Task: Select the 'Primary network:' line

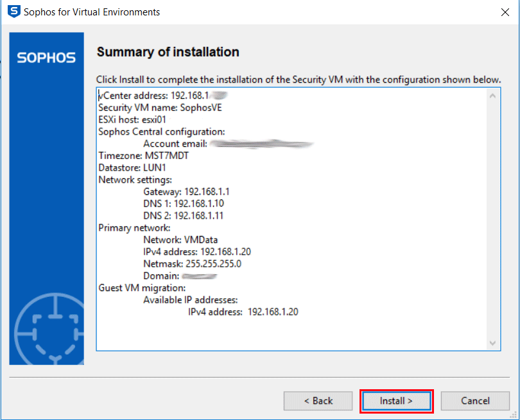Action: [x=135, y=228]
